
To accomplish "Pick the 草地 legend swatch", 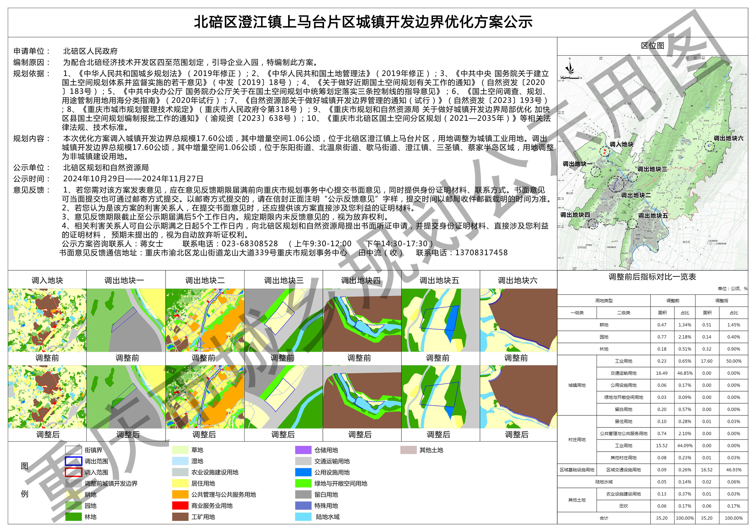I will [180, 450].
